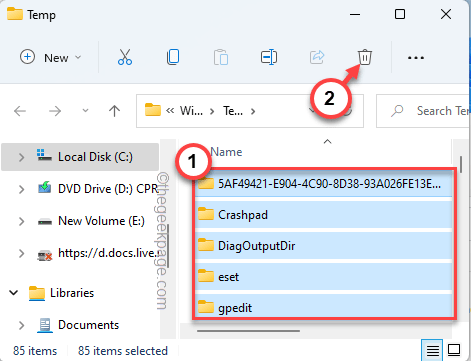
Task: Expand the Local Disk (C:) node
Action: 21,157
